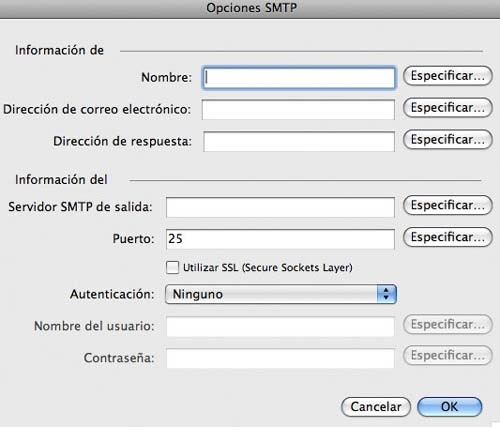Select the Dirección de respuesta field
This screenshot has height=427, width=500.
tap(299, 141)
